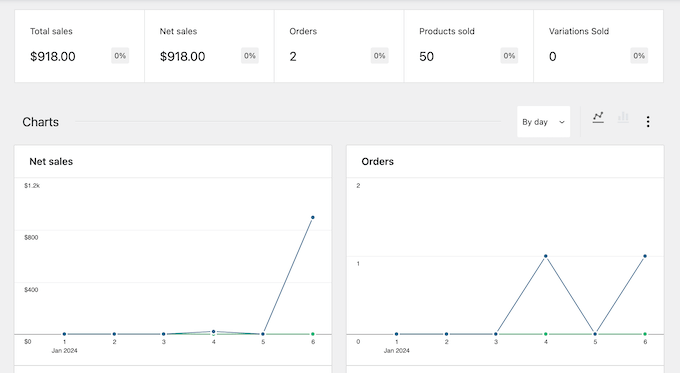Click the Orders chart title
This screenshot has height=373, width=680.
378,161
